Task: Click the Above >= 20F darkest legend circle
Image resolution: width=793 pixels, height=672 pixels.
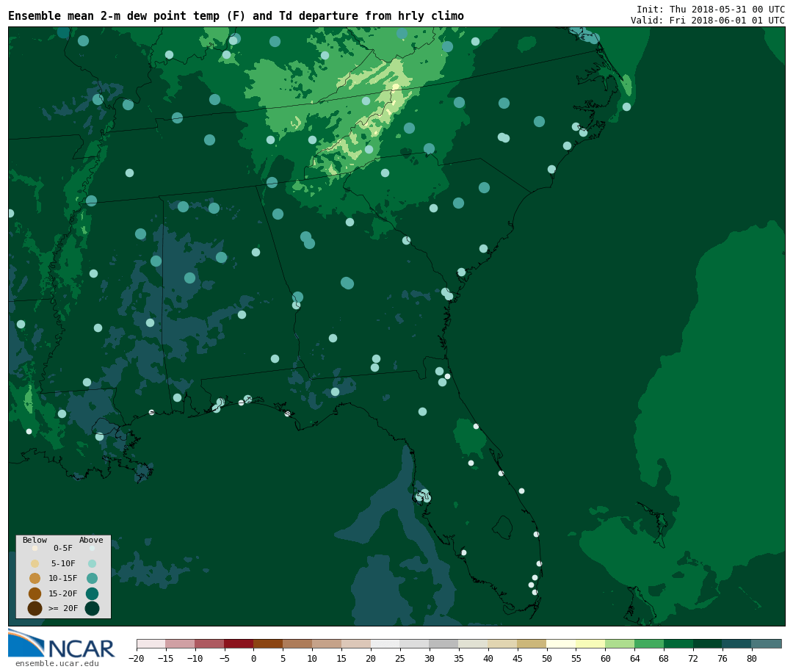Action: (x=92, y=608)
